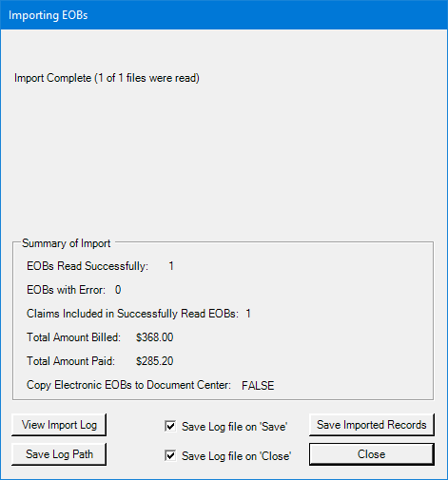448x480 pixels.
Task: Click the $368.00 billed amount value
Action: (155, 337)
